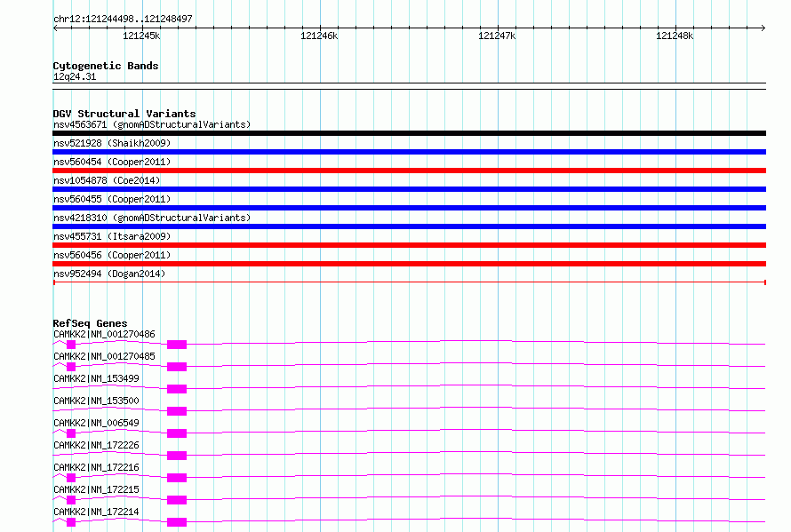
Task: Click the cytogenetic band 12q24.31 bar
Action: tap(409, 86)
